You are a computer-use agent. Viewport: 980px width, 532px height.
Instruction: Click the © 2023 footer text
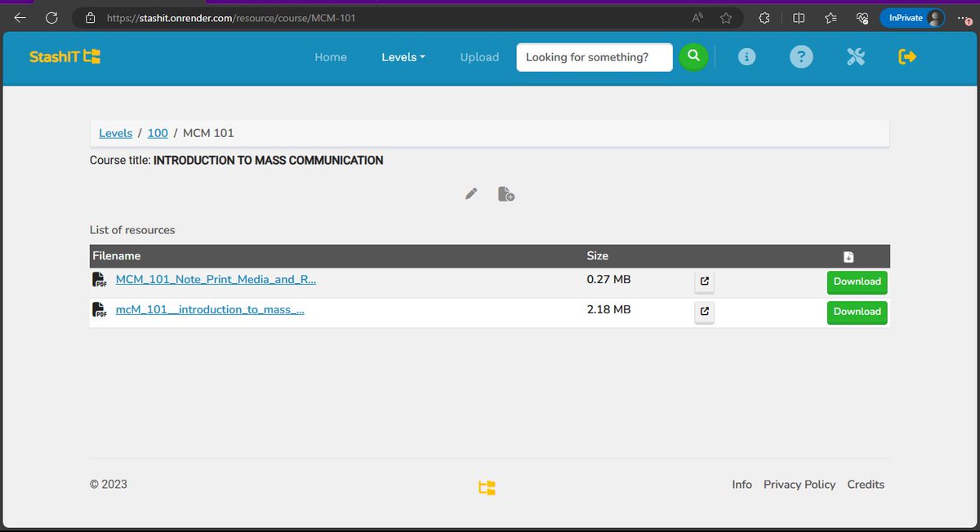109,484
